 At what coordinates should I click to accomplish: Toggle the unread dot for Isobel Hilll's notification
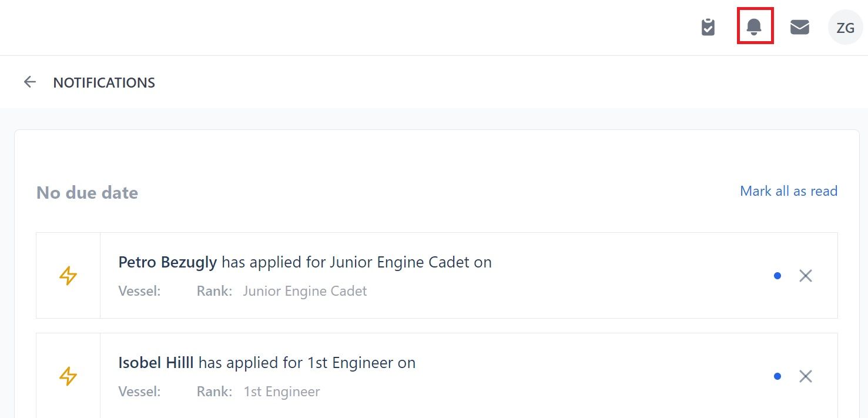click(x=777, y=376)
